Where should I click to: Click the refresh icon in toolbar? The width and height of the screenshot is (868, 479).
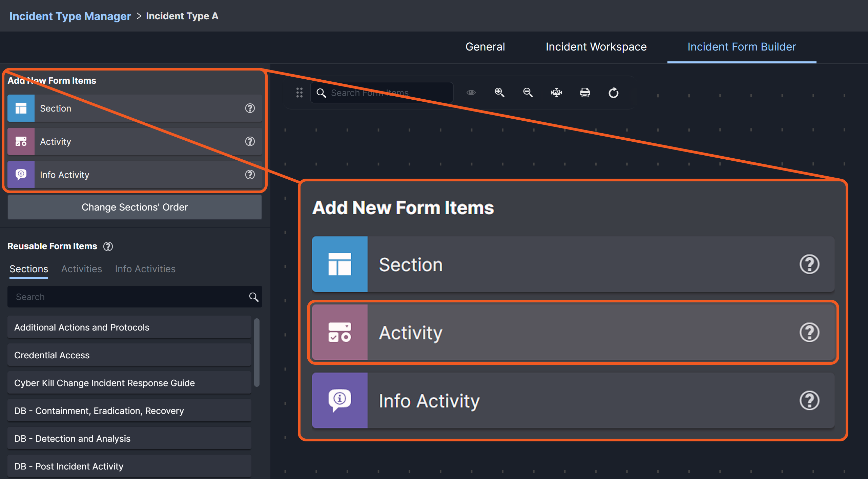(613, 93)
